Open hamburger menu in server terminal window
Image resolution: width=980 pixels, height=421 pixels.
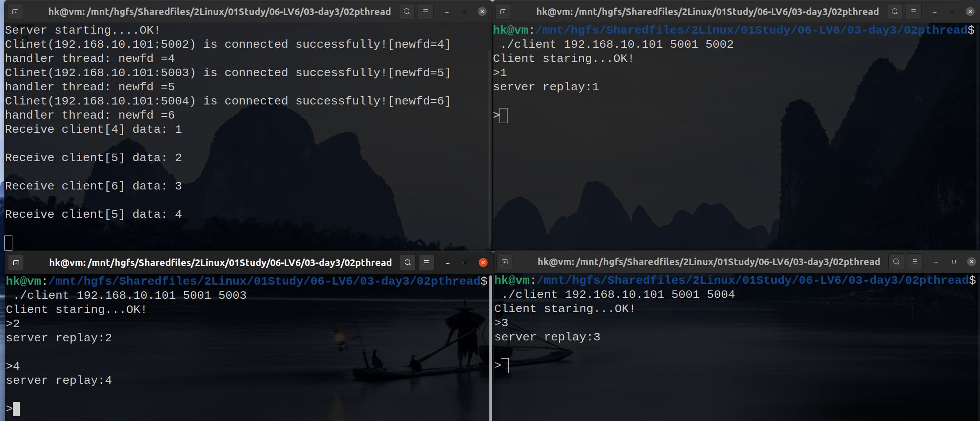click(x=425, y=12)
